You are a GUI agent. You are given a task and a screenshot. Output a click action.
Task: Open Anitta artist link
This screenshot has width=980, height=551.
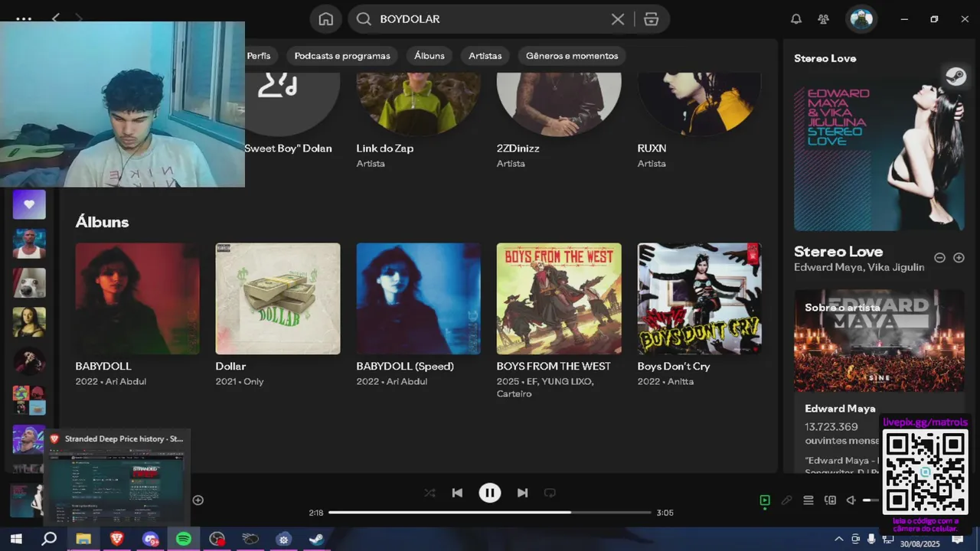click(681, 382)
